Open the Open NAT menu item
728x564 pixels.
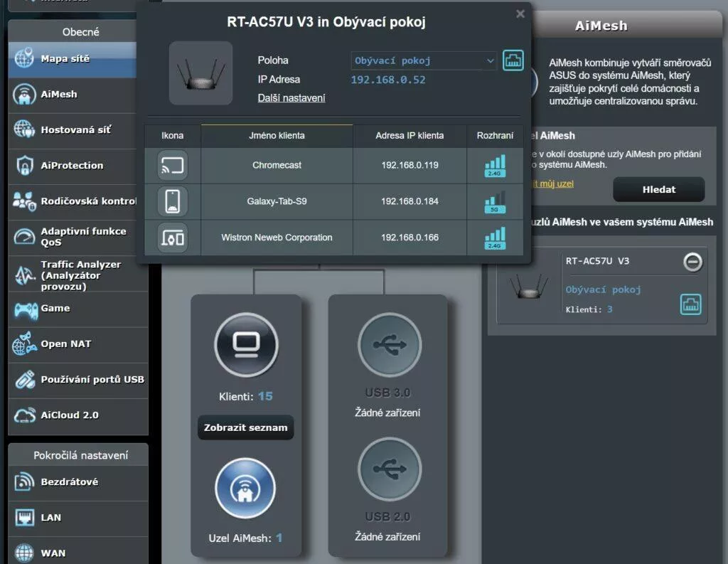tap(78, 344)
